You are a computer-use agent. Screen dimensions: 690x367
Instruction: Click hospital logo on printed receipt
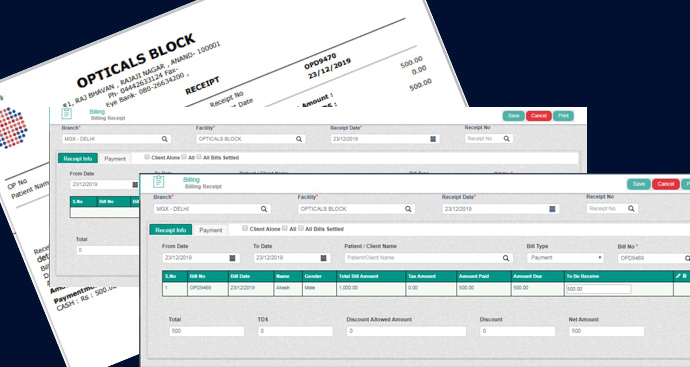[x=12, y=128]
